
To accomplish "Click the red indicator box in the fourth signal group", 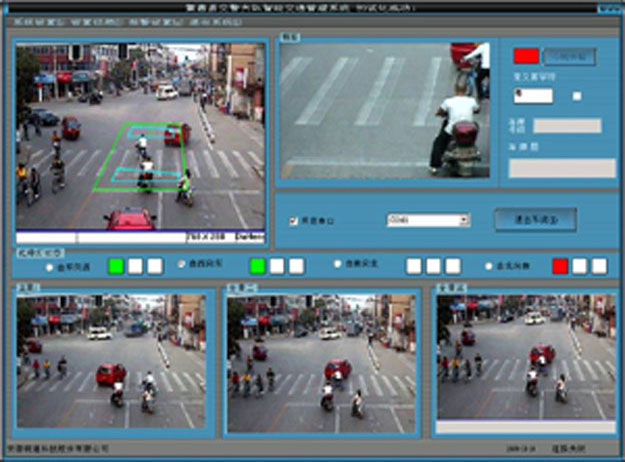I will [560, 266].
